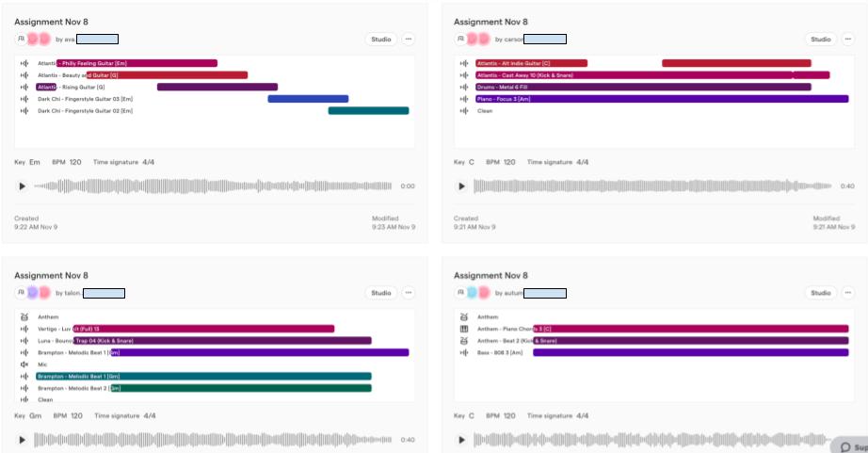Open Assignment Nov 8 title by ava
The width and height of the screenshot is (868, 453).
click(x=51, y=22)
